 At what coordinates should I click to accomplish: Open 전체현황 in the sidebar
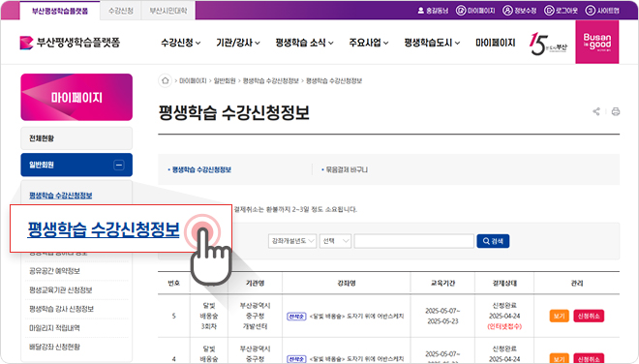76,138
